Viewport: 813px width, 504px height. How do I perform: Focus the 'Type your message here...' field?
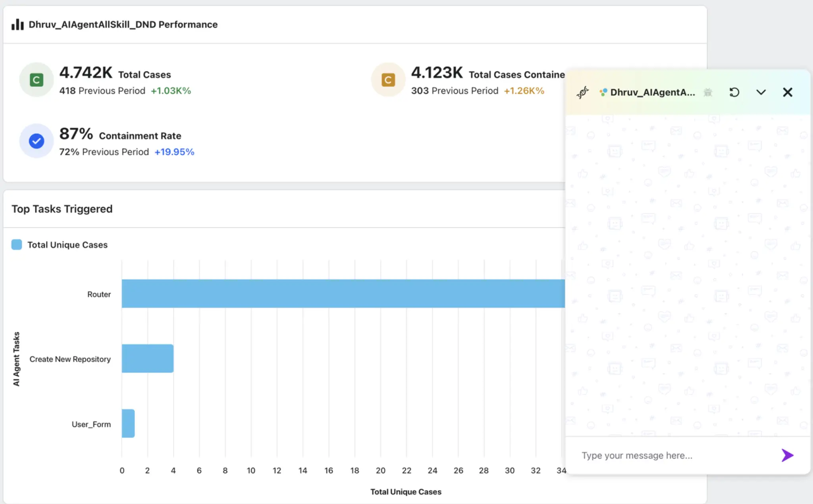tap(675, 456)
